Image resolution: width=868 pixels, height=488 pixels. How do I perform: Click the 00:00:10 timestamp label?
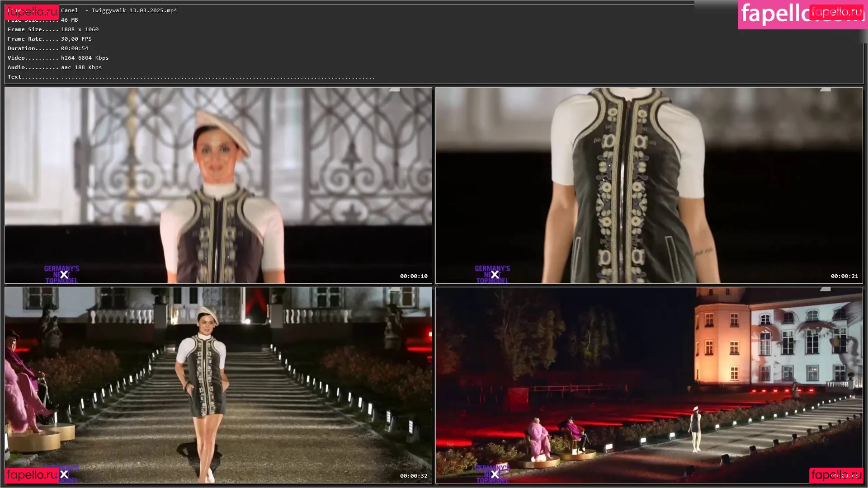click(413, 276)
